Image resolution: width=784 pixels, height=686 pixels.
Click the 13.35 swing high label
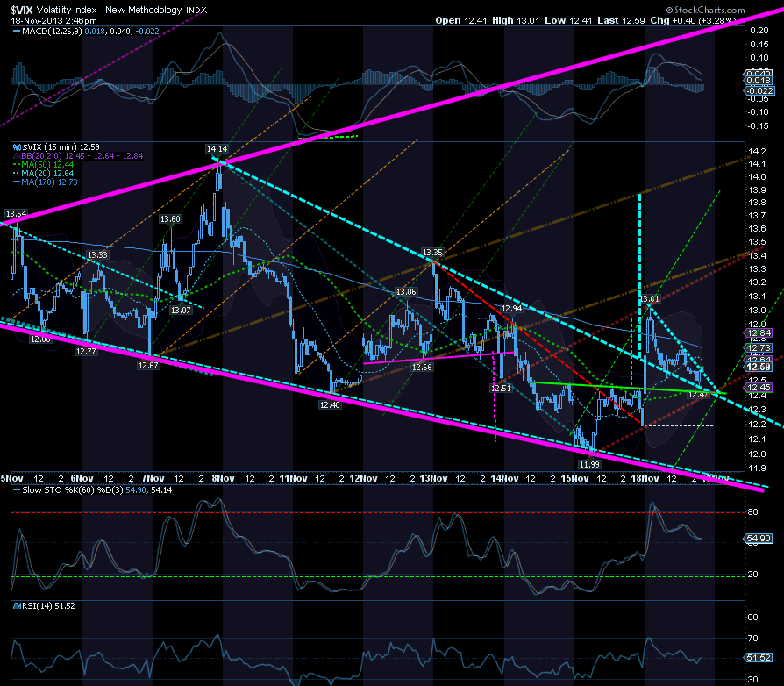coord(432,253)
